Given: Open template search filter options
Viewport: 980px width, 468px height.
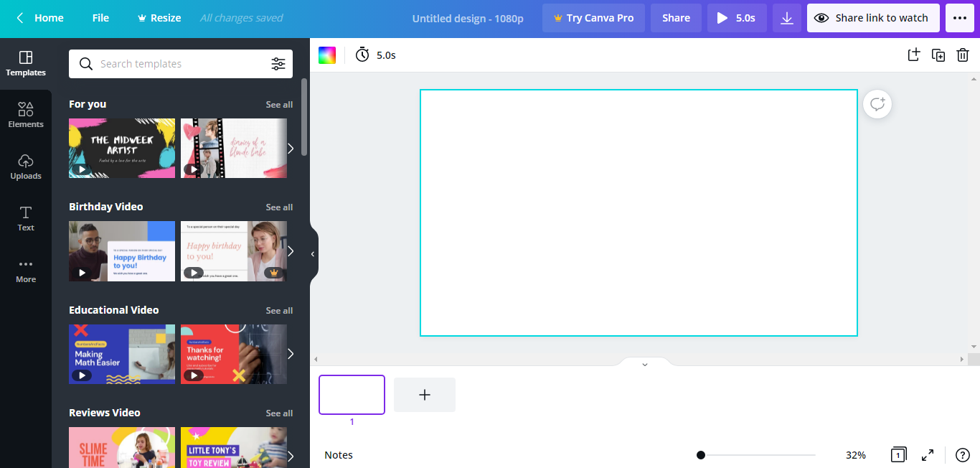Looking at the screenshot, I should tap(278, 64).
